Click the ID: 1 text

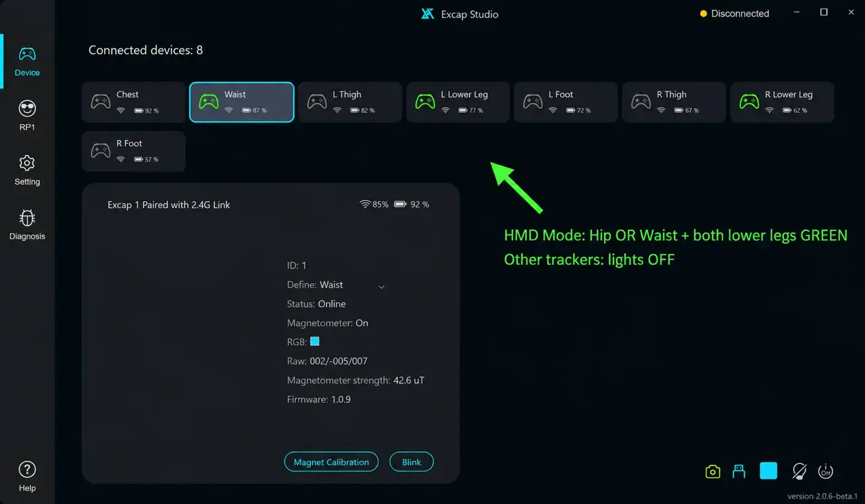tap(297, 266)
